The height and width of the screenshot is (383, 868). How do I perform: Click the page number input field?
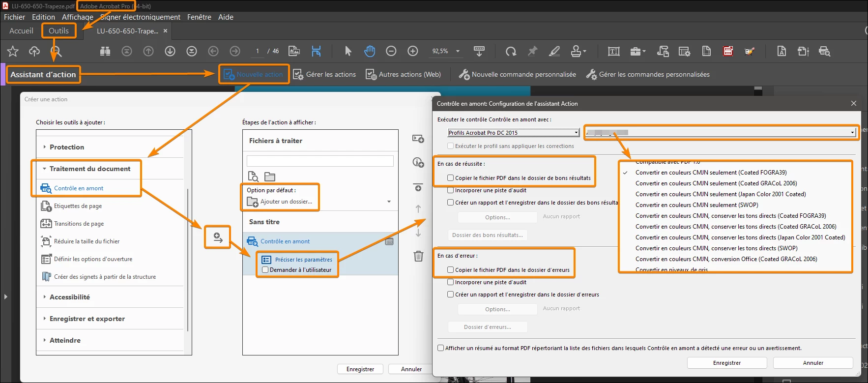tap(257, 51)
